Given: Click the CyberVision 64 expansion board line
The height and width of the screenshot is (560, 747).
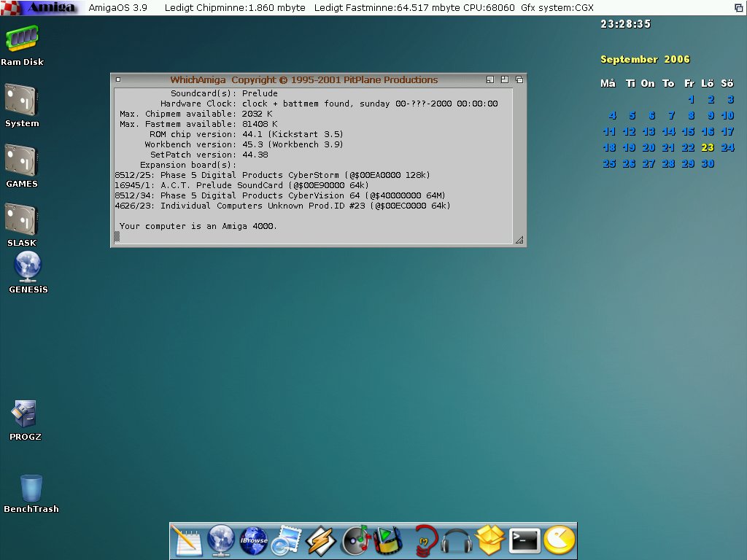Looking at the screenshot, I should pyautogui.click(x=280, y=195).
